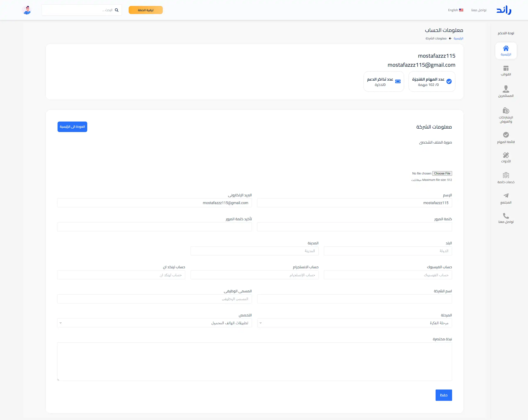
Task: Open the user avatar in header
Action: point(26,10)
